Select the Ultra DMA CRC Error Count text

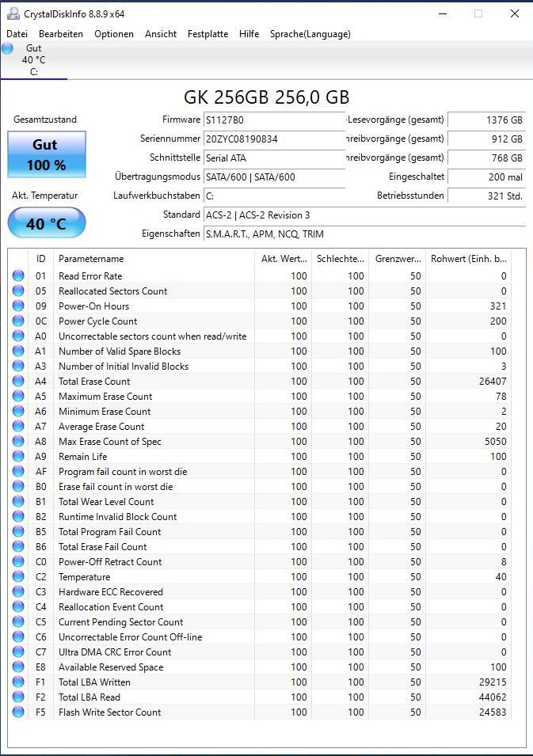(x=115, y=652)
